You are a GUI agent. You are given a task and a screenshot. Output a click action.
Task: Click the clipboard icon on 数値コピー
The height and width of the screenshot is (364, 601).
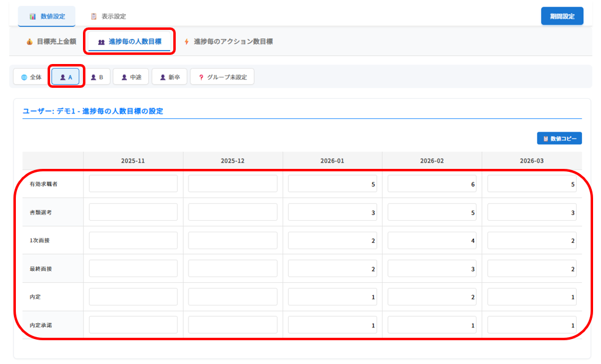coord(545,139)
